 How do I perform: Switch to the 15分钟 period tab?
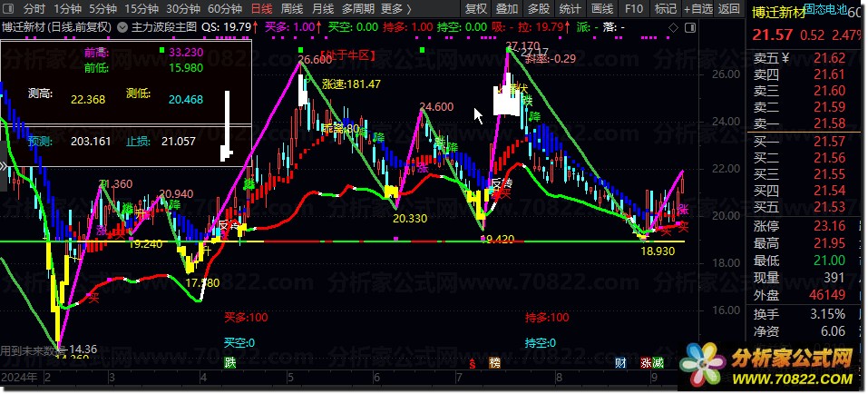[141, 9]
